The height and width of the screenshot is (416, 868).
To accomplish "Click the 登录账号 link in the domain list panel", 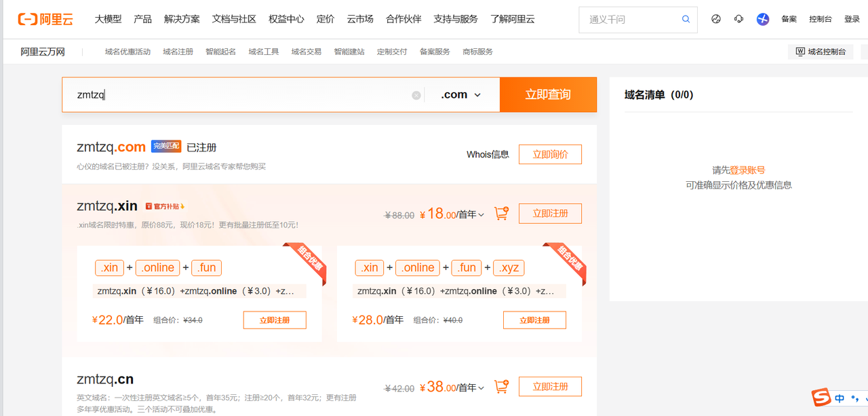I will pyautogui.click(x=747, y=170).
